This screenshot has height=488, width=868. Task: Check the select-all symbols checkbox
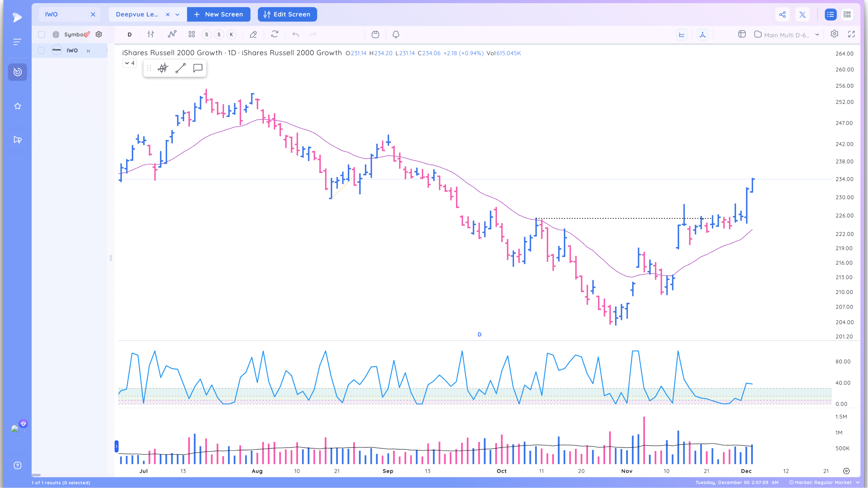click(x=41, y=34)
